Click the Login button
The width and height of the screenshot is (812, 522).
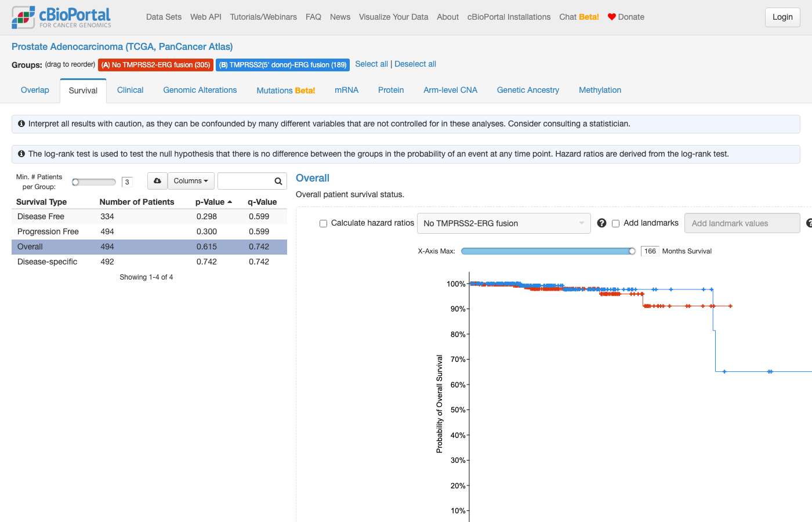coord(782,17)
